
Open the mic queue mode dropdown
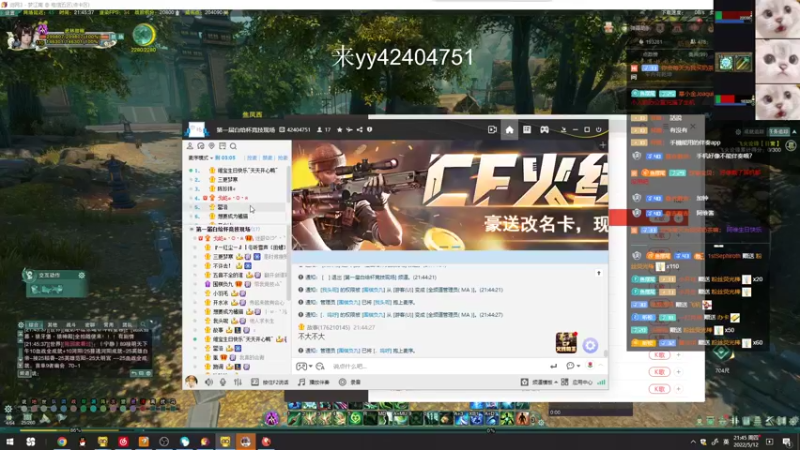click(x=201, y=158)
